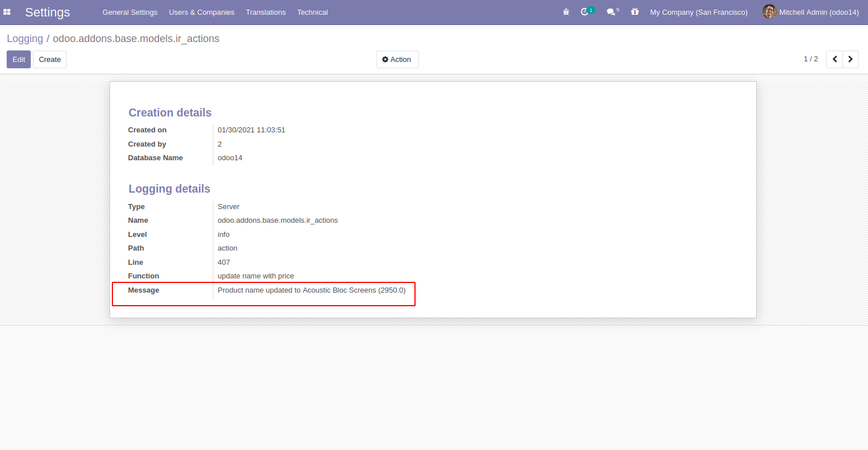Click the Create button
The width and height of the screenshot is (868, 450).
pyautogui.click(x=50, y=60)
